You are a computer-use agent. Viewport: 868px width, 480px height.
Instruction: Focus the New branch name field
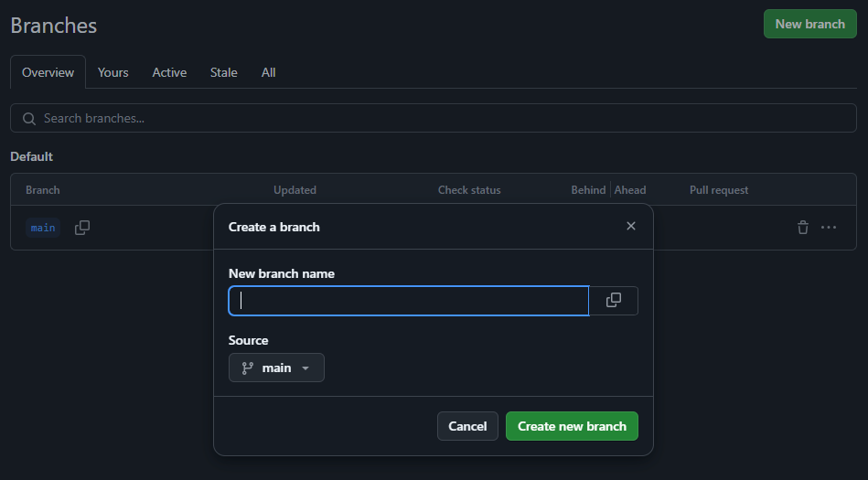pos(409,301)
